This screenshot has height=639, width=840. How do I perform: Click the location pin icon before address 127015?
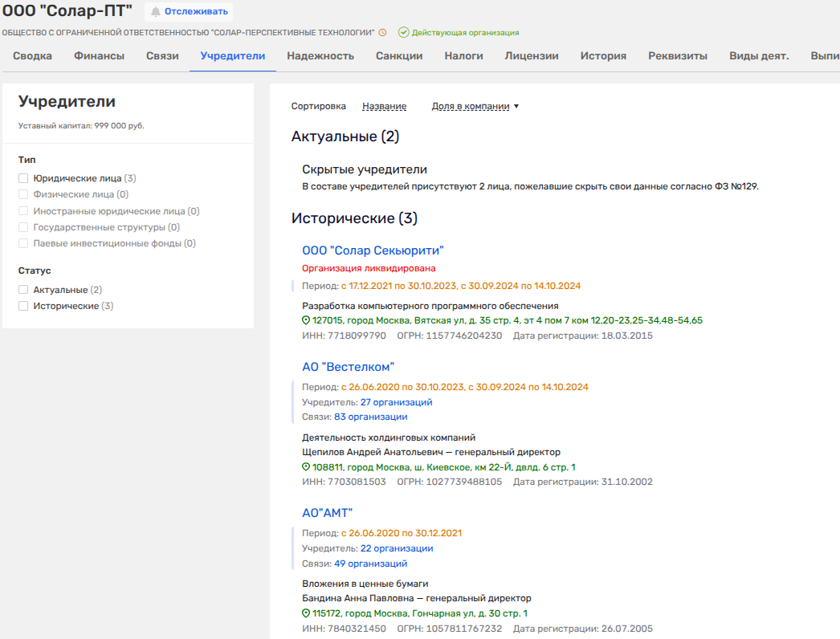306,320
